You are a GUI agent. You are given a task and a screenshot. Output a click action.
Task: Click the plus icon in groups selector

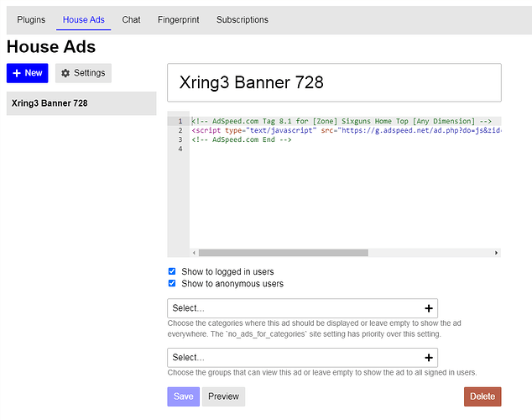(x=429, y=358)
